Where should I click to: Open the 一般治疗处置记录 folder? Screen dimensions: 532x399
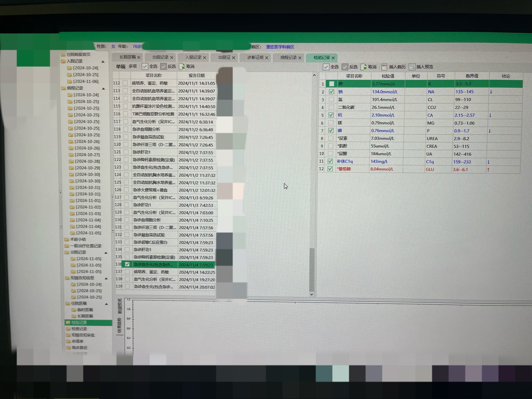coord(83,246)
